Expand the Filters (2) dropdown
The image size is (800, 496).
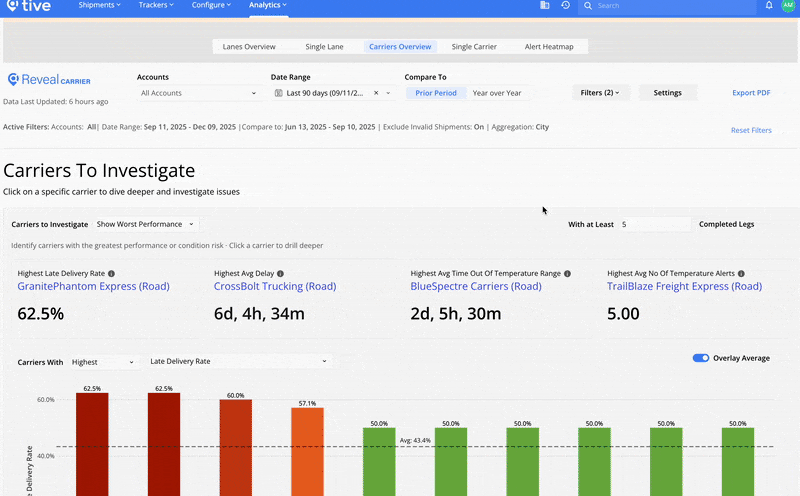600,92
